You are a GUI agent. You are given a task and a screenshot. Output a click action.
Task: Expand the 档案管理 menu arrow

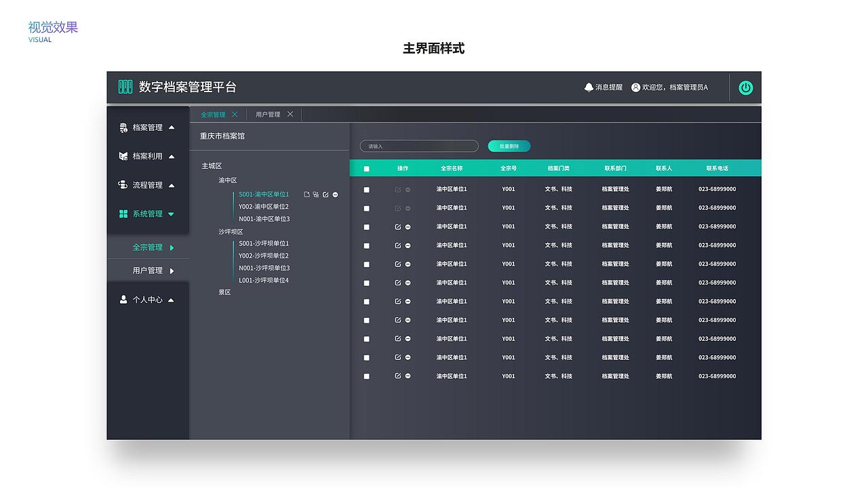pyautogui.click(x=171, y=127)
